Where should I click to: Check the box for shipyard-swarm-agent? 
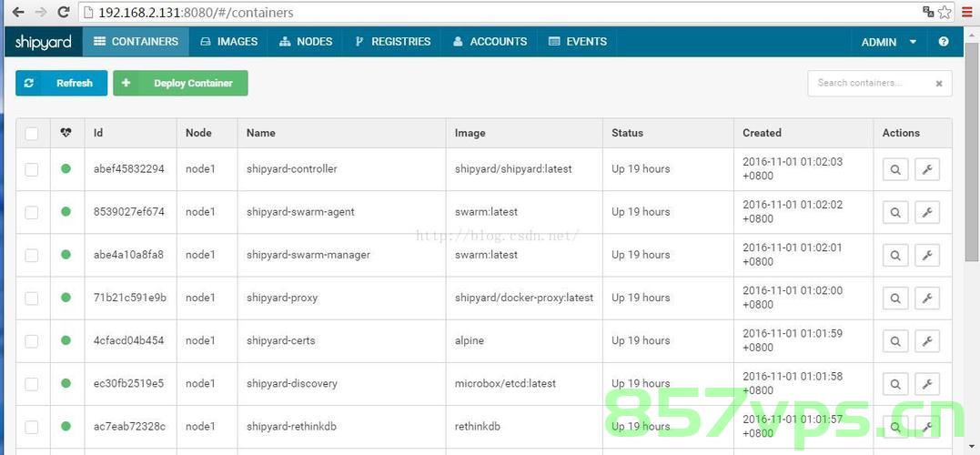[31, 213]
